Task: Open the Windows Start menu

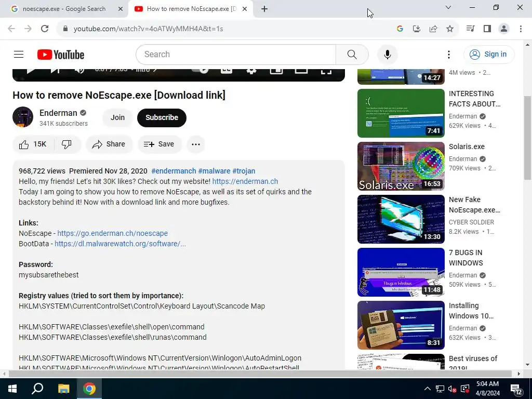Action: (x=12, y=389)
